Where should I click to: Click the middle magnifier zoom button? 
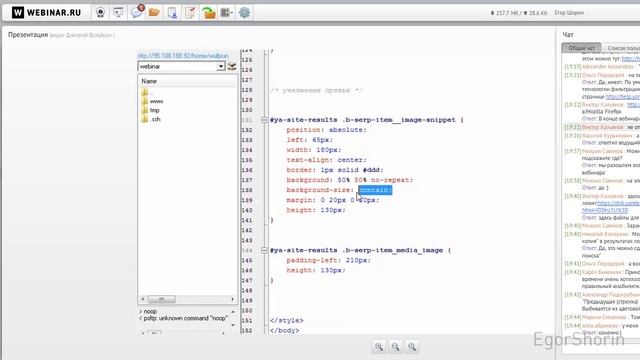[396, 347]
